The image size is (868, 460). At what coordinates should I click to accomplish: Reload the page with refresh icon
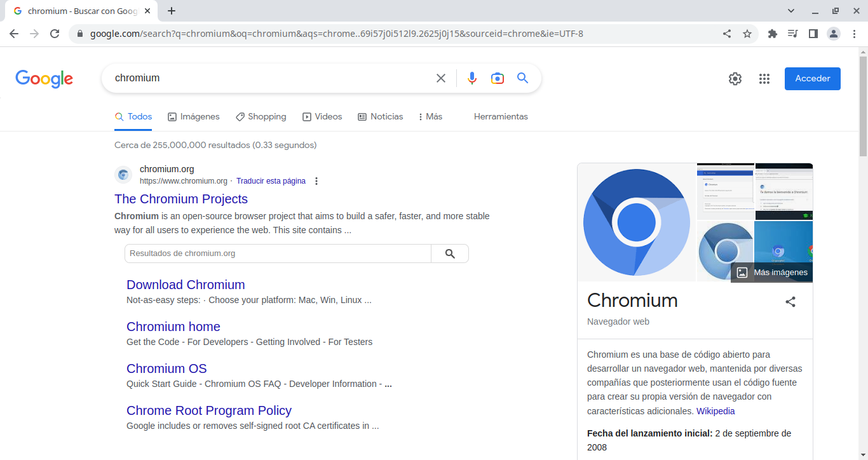point(55,34)
